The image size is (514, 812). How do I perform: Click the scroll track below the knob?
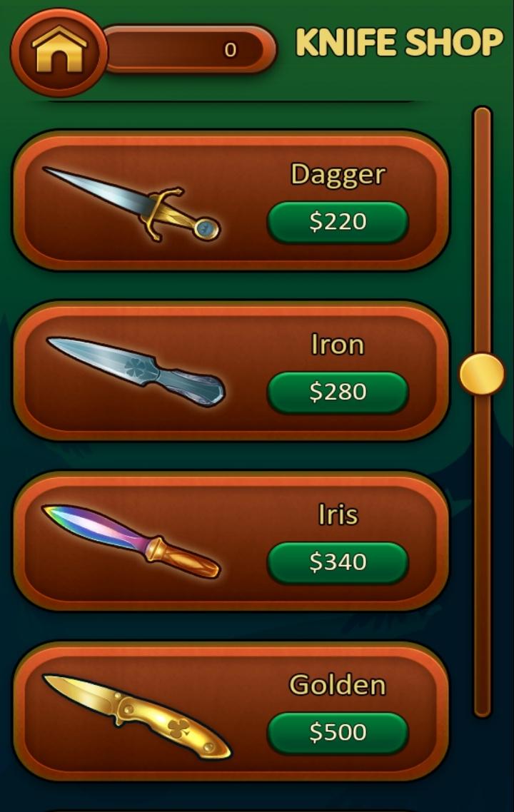point(482,556)
